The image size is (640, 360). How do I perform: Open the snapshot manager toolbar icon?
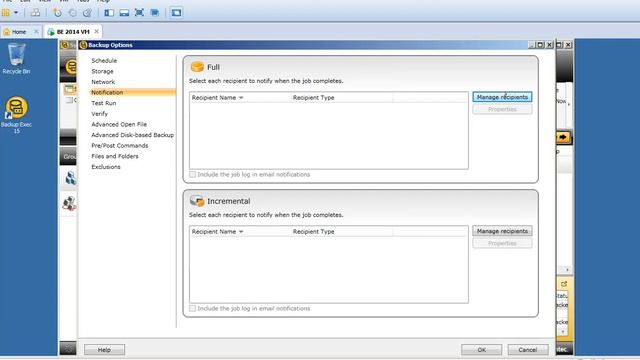point(87,13)
